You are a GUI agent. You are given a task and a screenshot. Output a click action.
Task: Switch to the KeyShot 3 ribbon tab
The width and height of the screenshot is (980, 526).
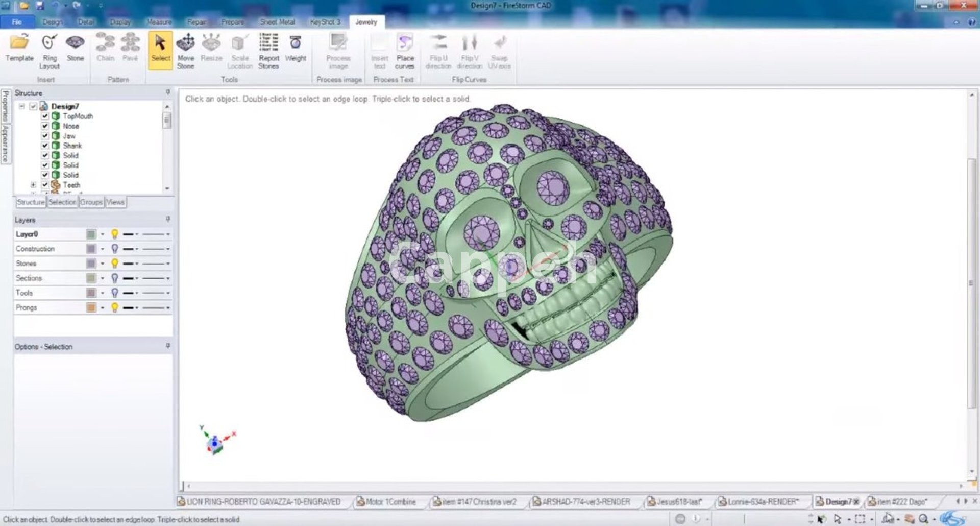click(325, 22)
